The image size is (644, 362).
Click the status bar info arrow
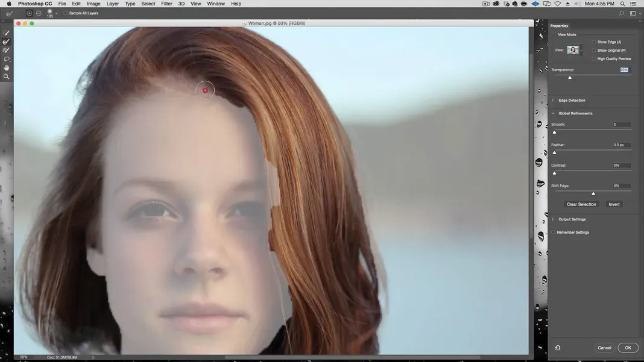pyautogui.click(x=93, y=358)
